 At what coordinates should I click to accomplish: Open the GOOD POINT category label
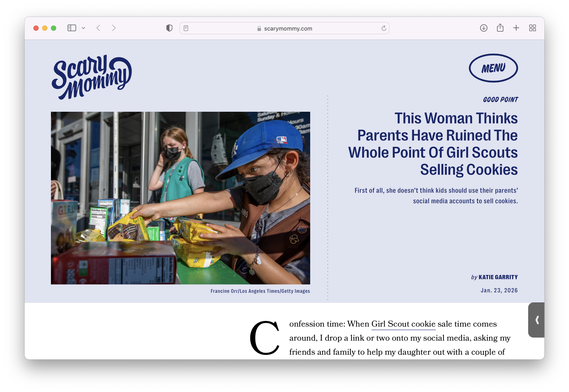[500, 99]
